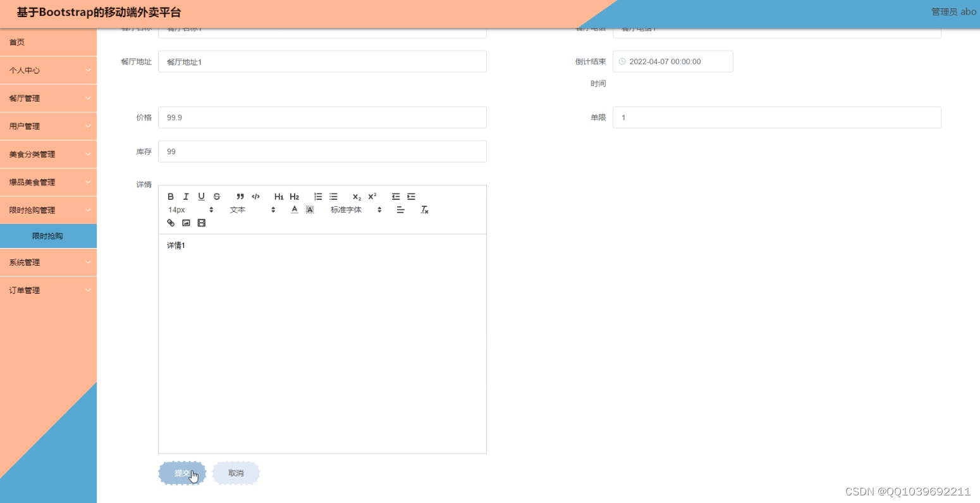Expand the 订单管理 sidebar menu

48,290
